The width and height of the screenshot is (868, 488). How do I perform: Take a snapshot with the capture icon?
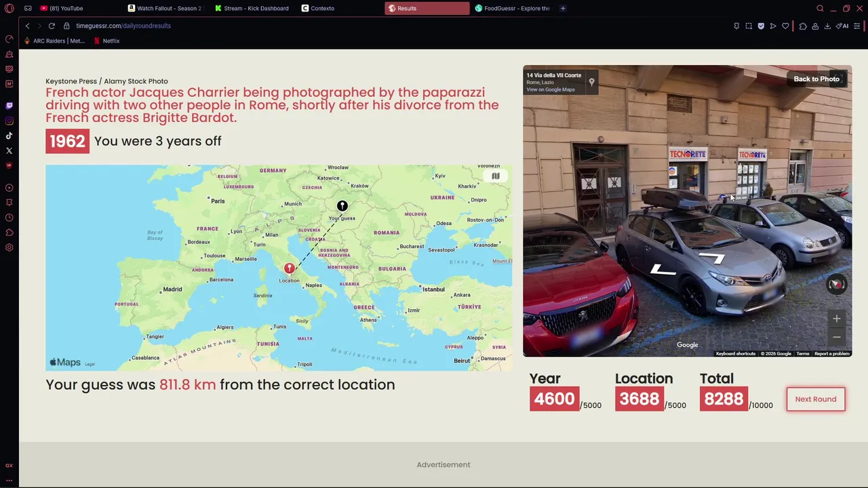[x=749, y=26]
